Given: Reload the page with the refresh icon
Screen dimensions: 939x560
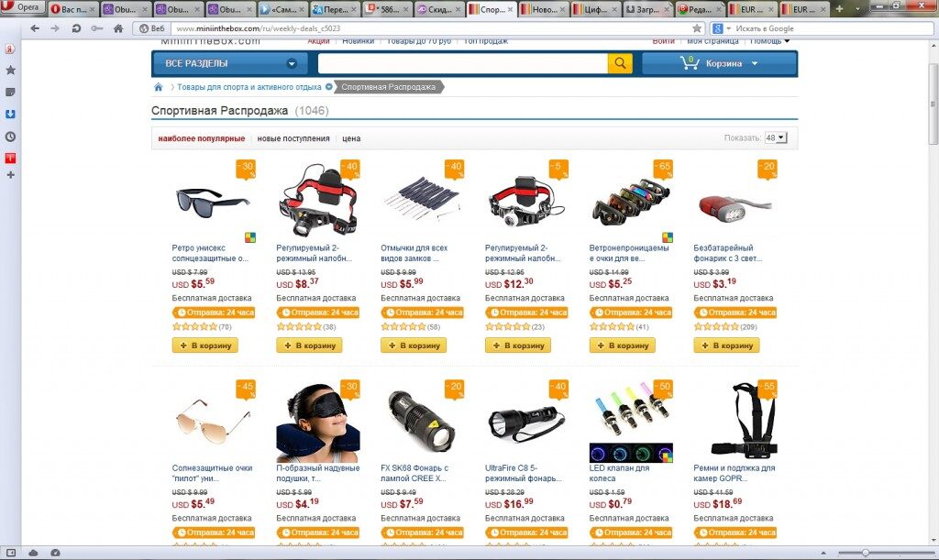Looking at the screenshot, I should [76, 28].
